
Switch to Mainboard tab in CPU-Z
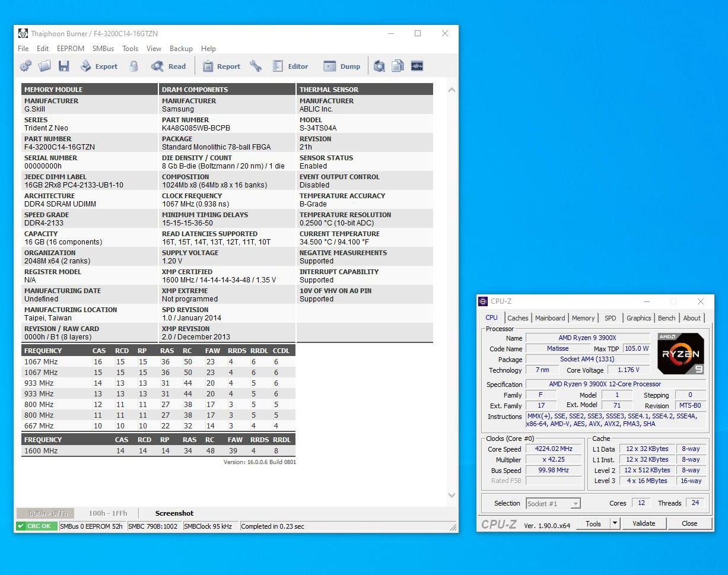pos(550,318)
